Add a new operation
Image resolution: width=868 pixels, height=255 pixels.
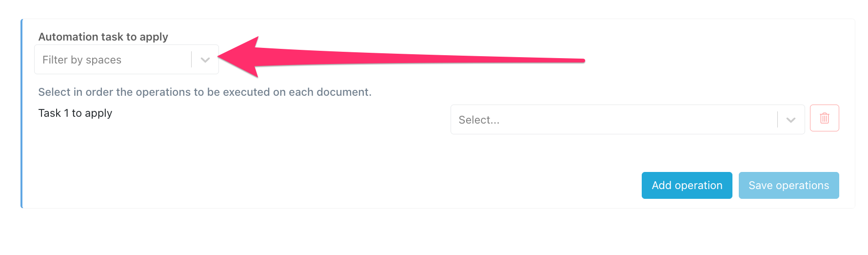[687, 185]
